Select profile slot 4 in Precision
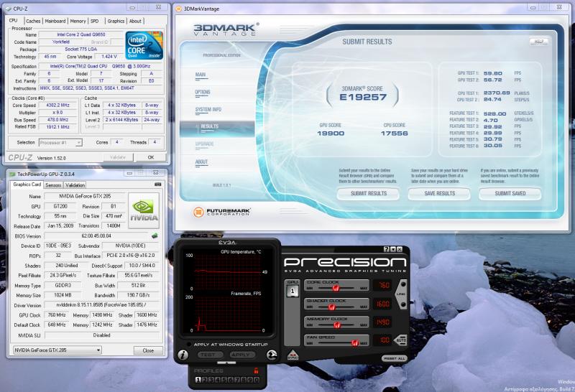The height and width of the screenshot is (392, 575). (218, 380)
